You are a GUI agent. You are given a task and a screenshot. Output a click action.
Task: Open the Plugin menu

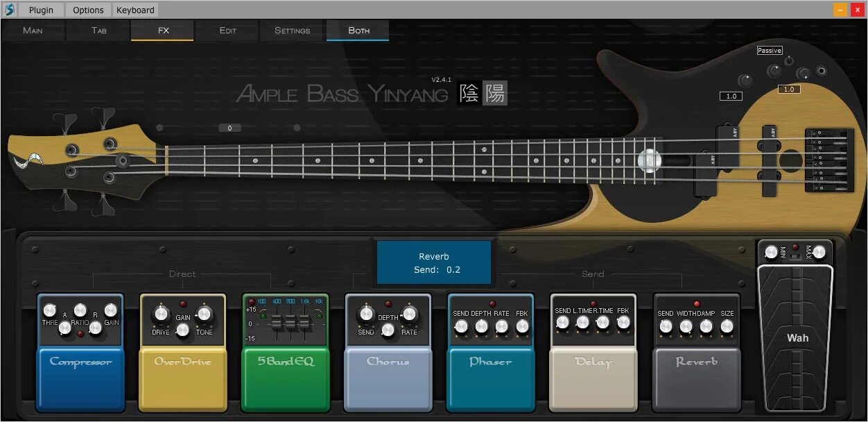(x=40, y=10)
